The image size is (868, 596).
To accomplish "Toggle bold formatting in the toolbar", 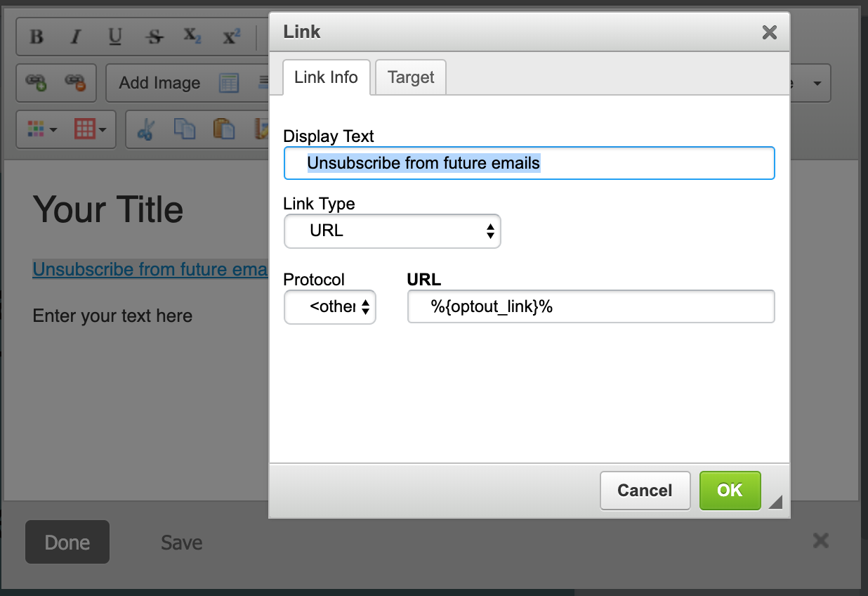I will 37,37.
